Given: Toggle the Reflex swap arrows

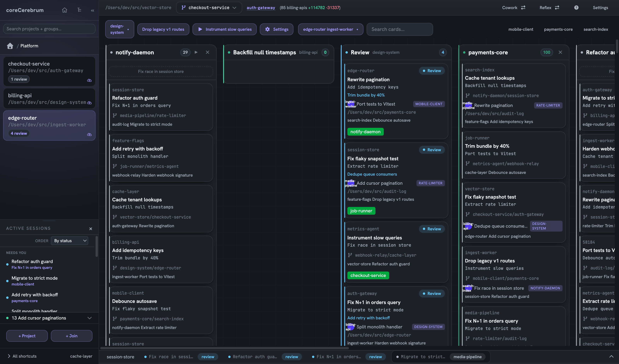Looking at the screenshot, I should 557,8.
